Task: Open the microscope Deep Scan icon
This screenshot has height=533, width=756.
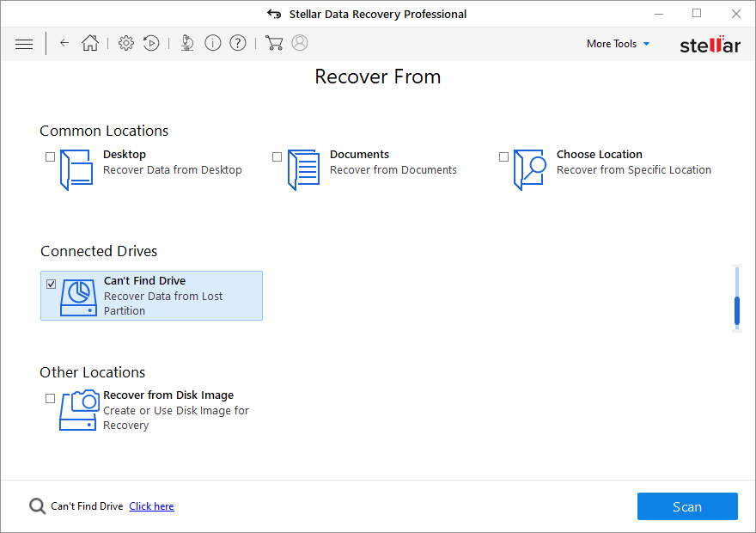Action: pos(187,43)
